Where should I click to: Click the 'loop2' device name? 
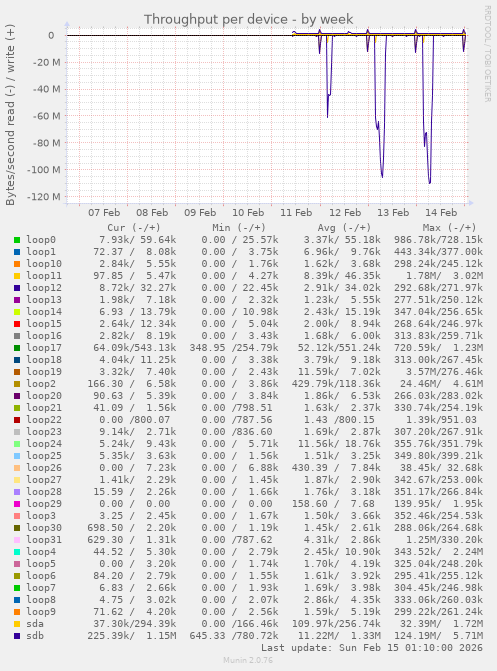pyautogui.click(x=41, y=384)
